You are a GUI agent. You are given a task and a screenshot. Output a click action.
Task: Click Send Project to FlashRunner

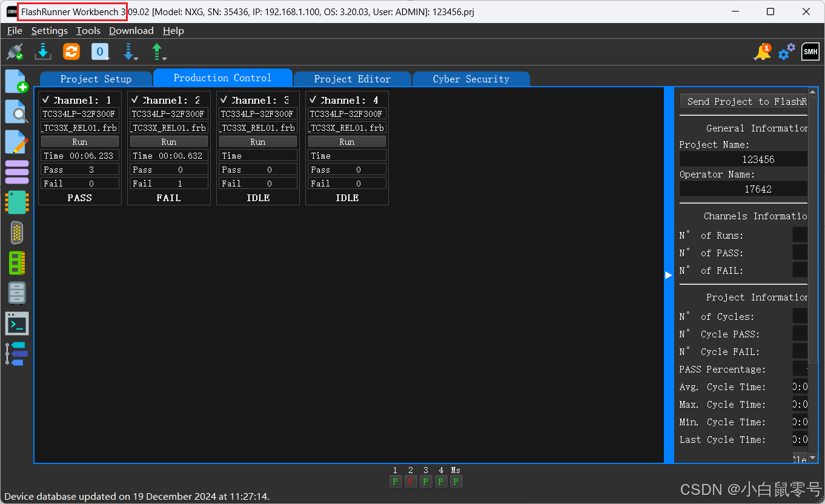tap(743, 101)
